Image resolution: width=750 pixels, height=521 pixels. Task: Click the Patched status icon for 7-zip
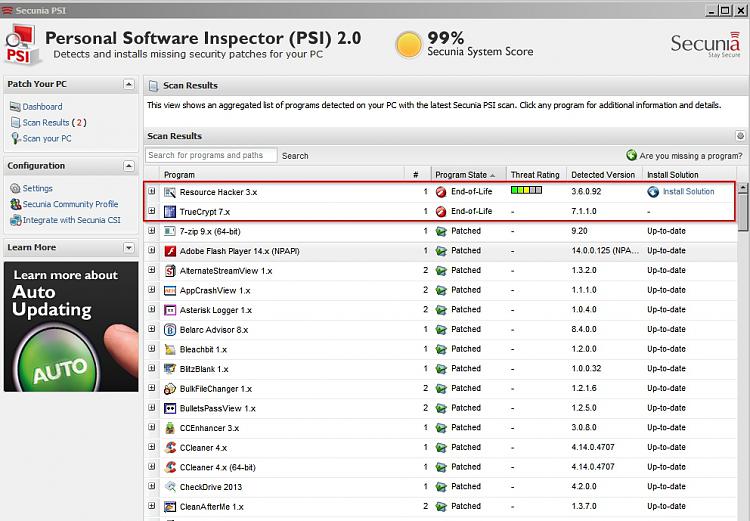pyautogui.click(x=441, y=231)
